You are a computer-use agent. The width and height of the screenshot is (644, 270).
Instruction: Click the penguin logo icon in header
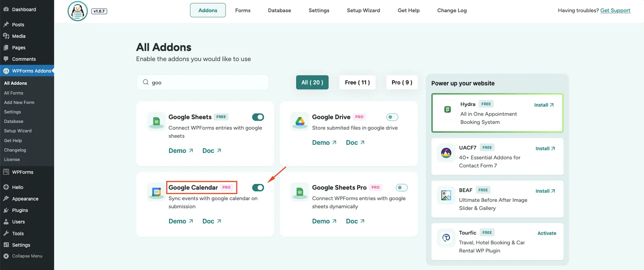pos(78,11)
